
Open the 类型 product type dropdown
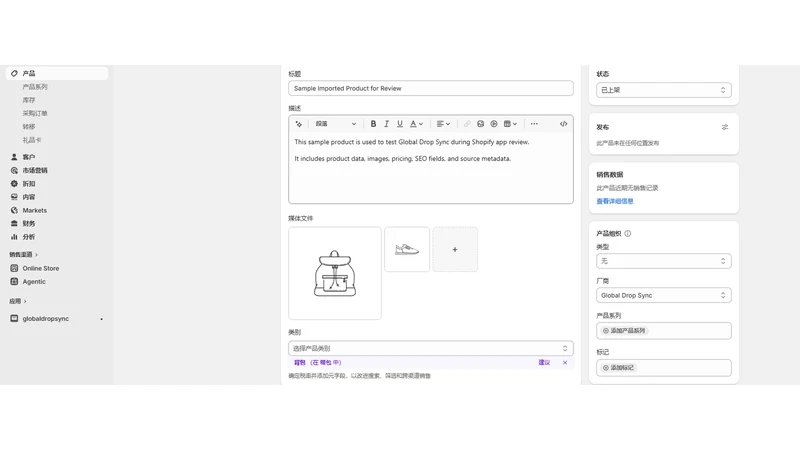(x=664, y=261)
